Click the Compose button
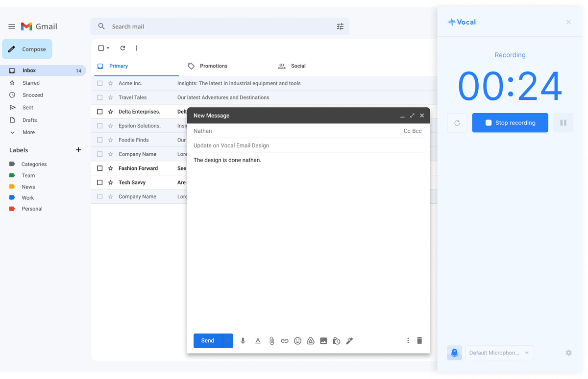588x379 pixels. (x=27, y=49)
